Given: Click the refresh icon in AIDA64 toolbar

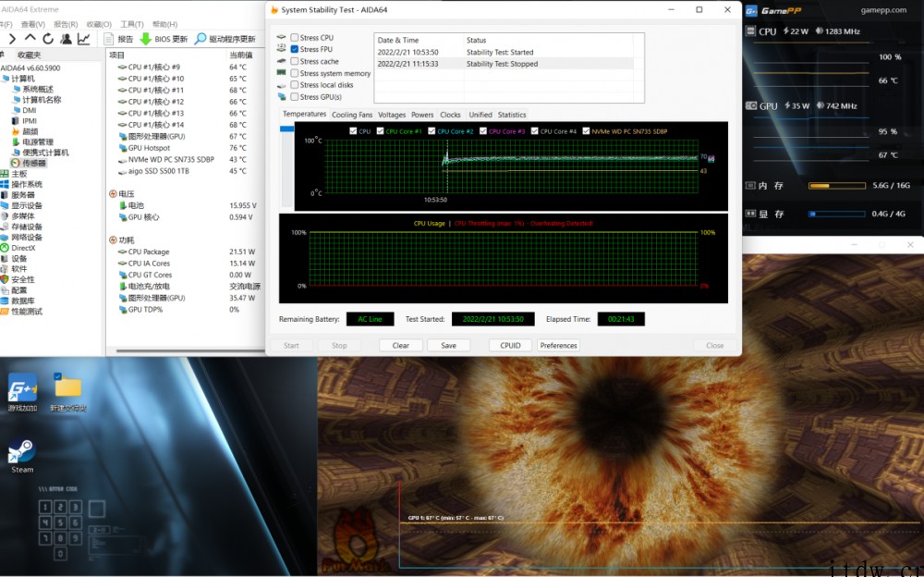Looking at the screenshot, I should [48, 39].
